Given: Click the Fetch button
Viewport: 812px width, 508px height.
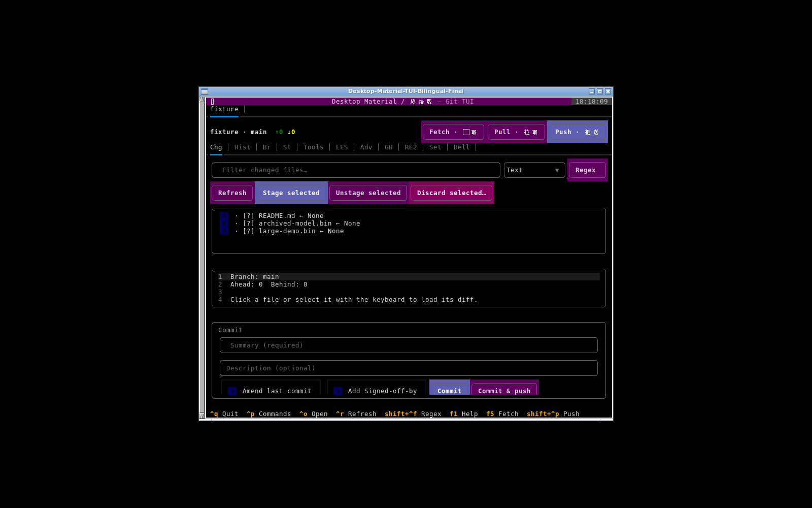Looking at the screenshot, I should pyautogui.click(x=453, y=132).
